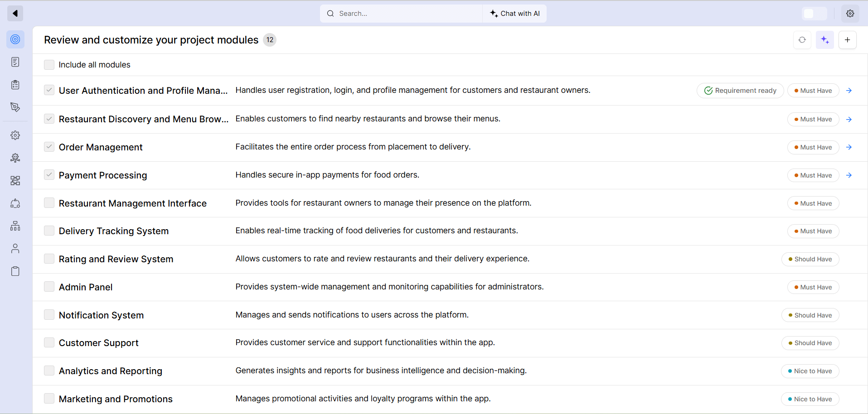Click the module count badge 12
This screenshot has height=414, width=868.
(x=270, y=40)
